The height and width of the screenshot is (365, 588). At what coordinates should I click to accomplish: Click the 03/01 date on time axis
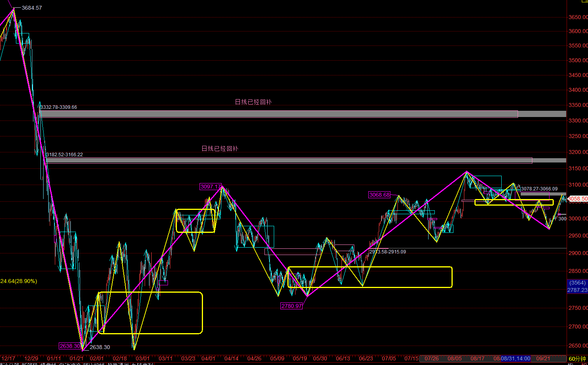[143, 358]
